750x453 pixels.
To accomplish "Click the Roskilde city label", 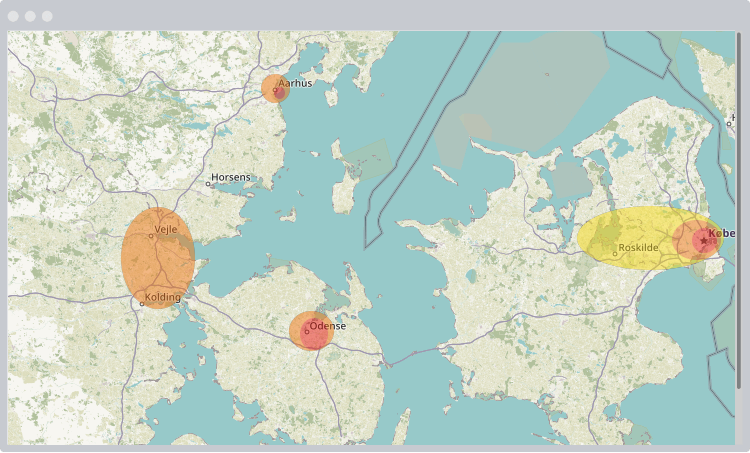I will coord(638,248).
